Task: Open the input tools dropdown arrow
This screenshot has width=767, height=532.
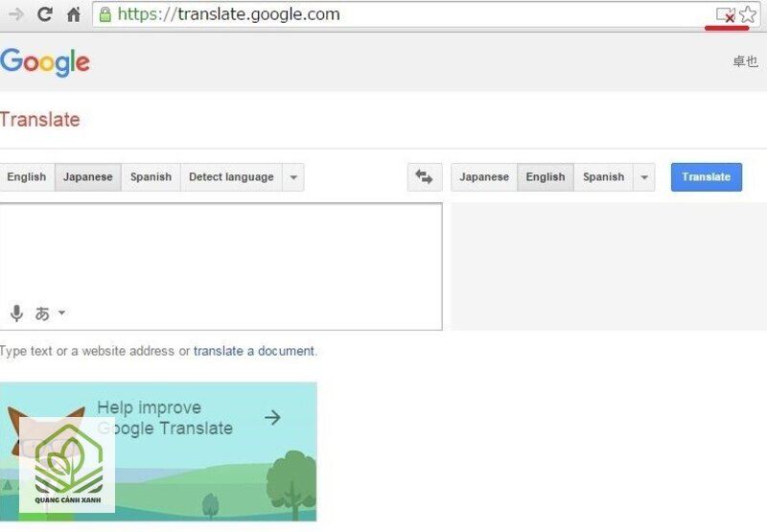Action: pos(61,312)
